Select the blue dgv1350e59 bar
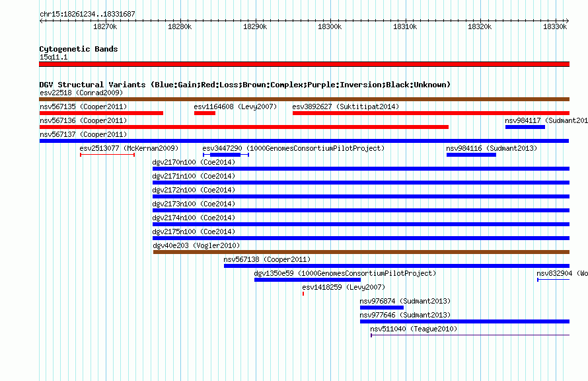The width and height of the screenshot is (588, 381). tap(307, 280)
